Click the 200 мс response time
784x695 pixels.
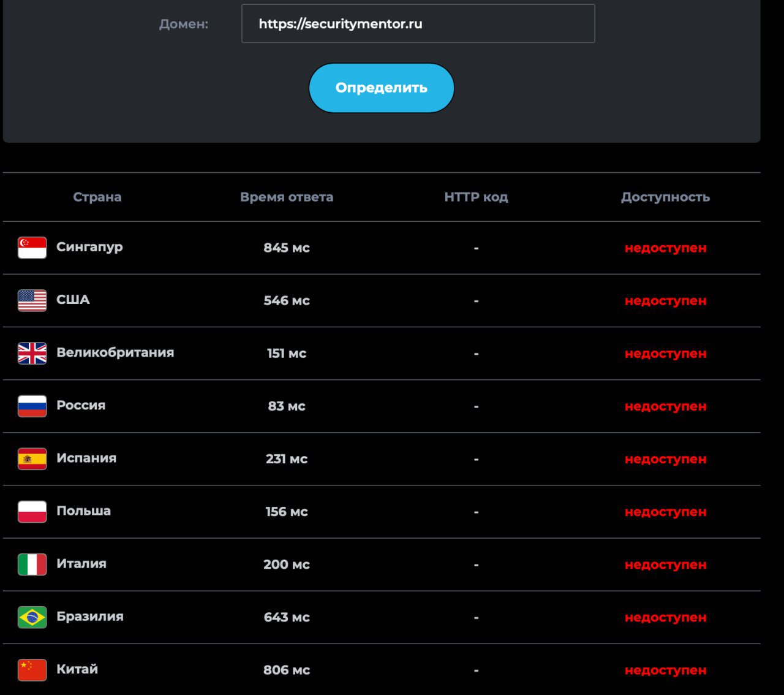[287, 564]
